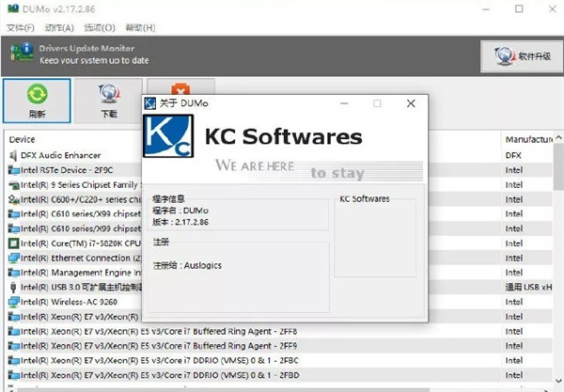The width and height of the screenshot is (564, 392).
Task: Click the Device column header
Action: [x=22, y=139]
